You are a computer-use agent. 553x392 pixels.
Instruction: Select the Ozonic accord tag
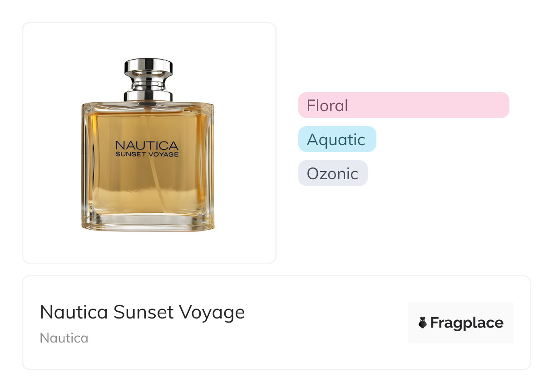click(x=332, y=174)
